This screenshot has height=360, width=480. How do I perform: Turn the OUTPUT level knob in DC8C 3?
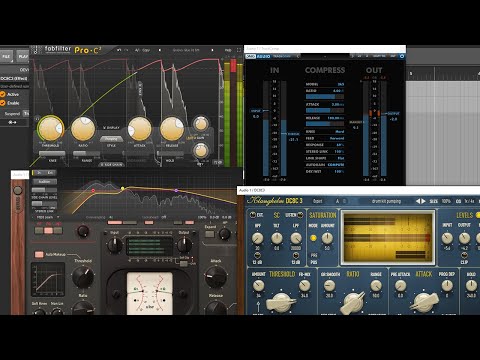[464, 238]
